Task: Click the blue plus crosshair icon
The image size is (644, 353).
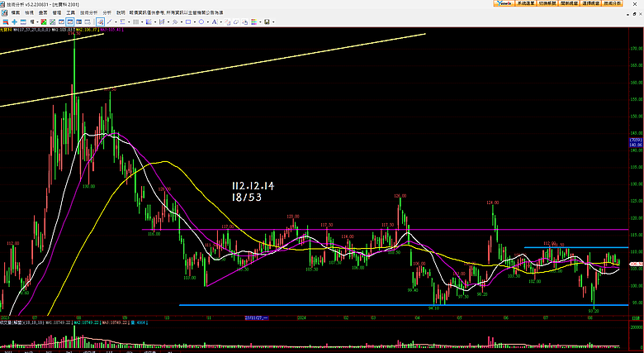Action: [x=14, y=21]
